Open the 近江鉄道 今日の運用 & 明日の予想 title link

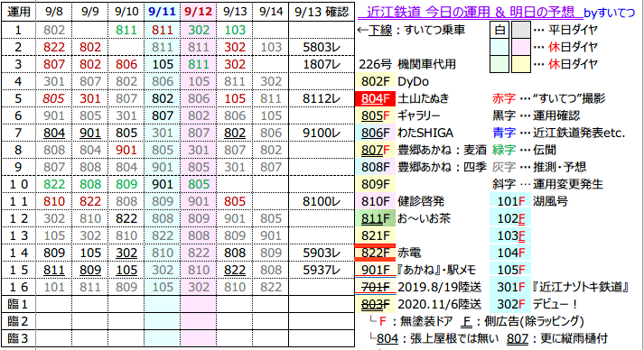click(470, 13)
